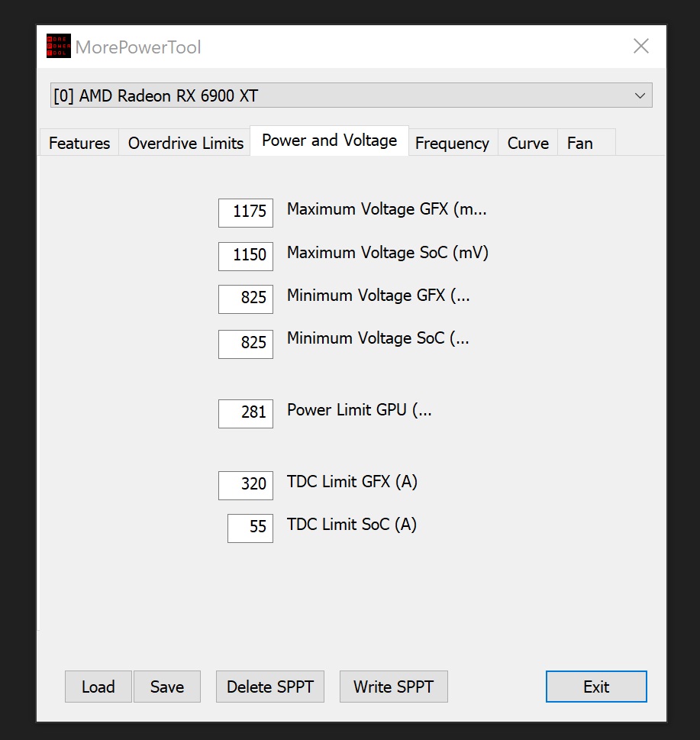Click the MorePowerTool window title text
This screenshot has width=700, height=740.
138,47
